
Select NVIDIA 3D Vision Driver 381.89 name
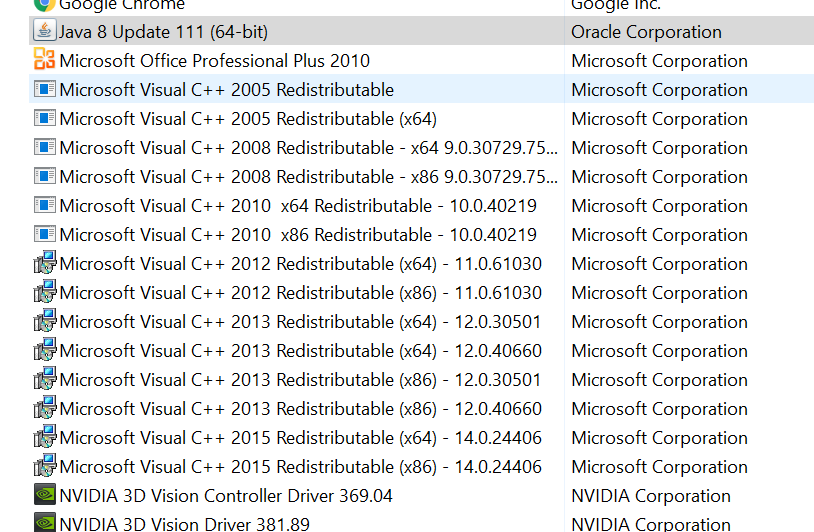pyautogui.click(x=184, y=524)
